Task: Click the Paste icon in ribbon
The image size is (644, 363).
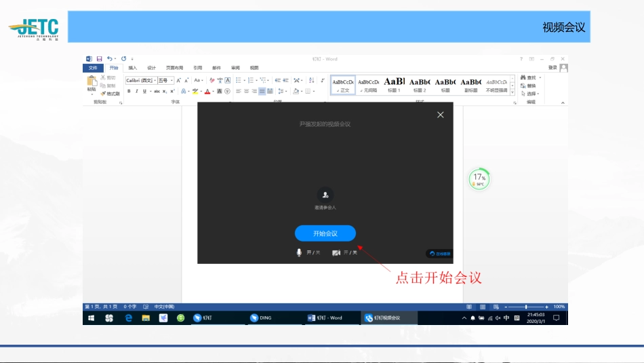Action: [x=91, y=82]
